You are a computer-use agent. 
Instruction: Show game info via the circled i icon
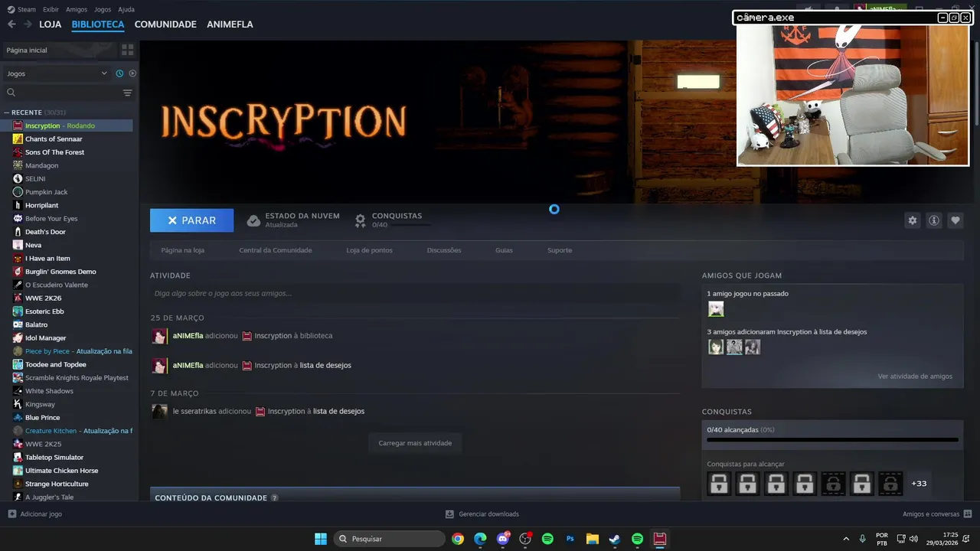[934, 220]
